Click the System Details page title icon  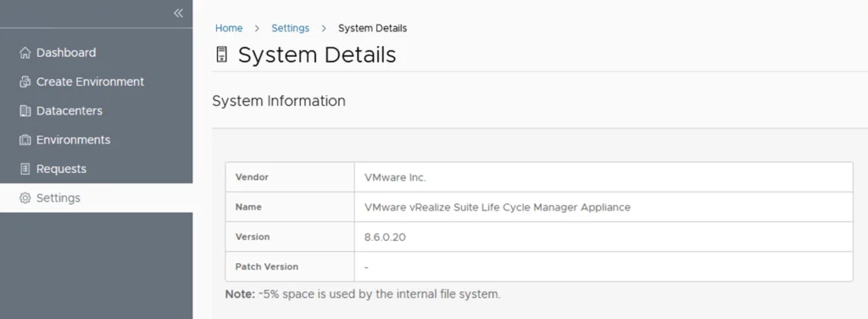(x=221, y=55)
